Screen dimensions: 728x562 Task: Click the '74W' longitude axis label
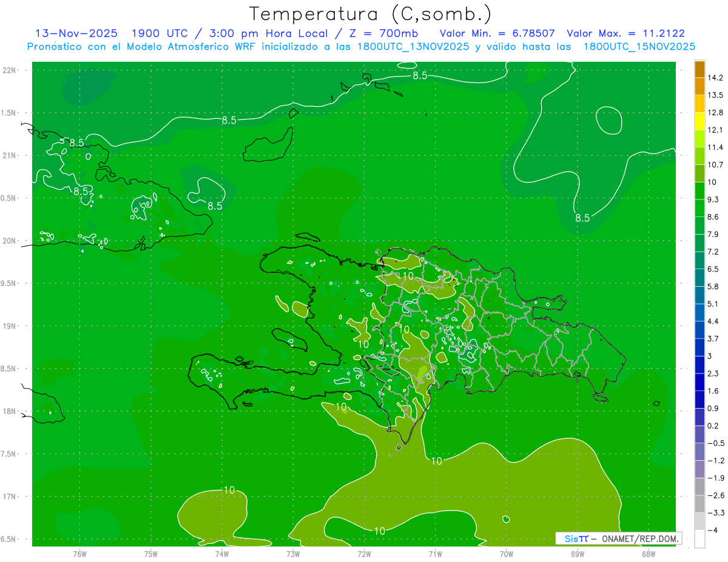[x=222, y=554]
